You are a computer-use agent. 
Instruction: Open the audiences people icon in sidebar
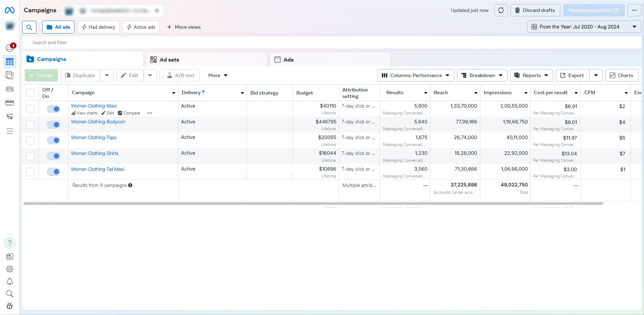tap(10, 89)
